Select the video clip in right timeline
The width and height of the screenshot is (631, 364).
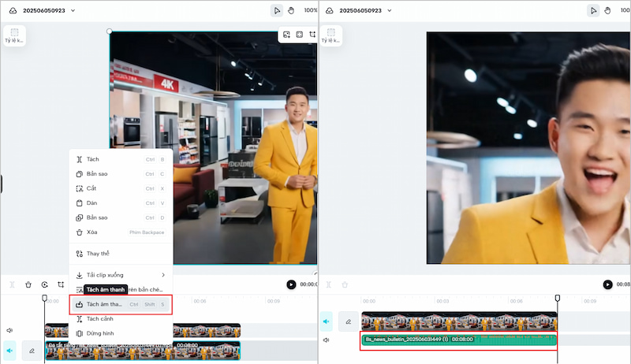click(459, 321)
